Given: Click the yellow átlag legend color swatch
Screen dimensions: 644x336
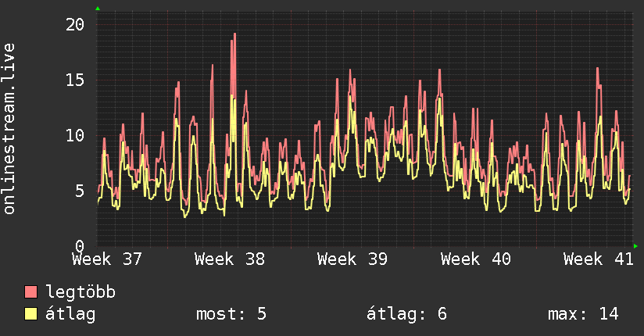Looking at the screenshot, I should [x=30, y=314].
